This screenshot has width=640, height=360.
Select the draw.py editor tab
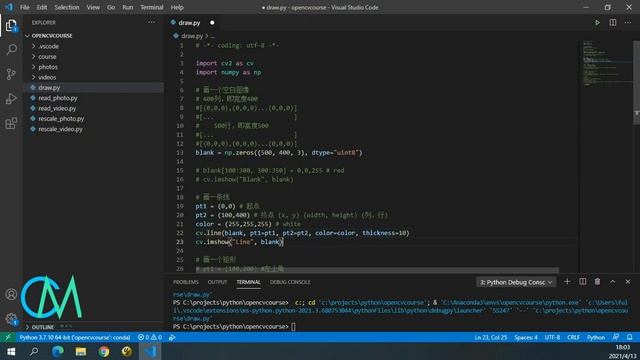pos(192,23)
